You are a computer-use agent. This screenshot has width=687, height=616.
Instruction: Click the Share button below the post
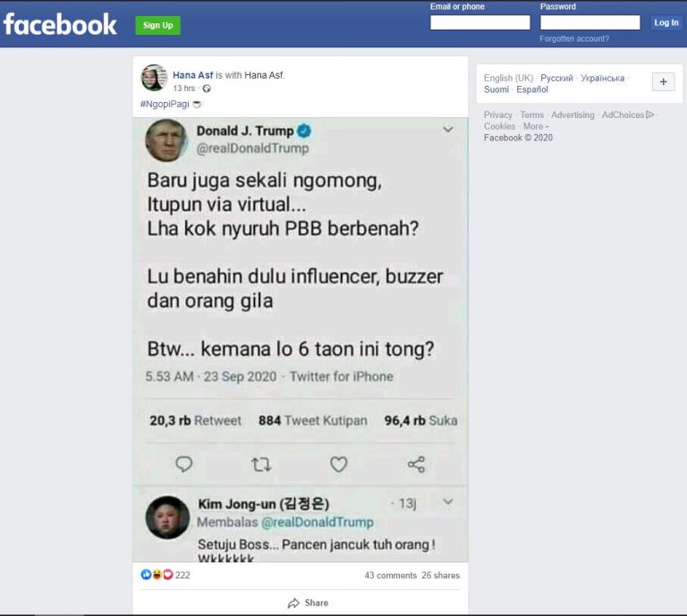(308, 603)
